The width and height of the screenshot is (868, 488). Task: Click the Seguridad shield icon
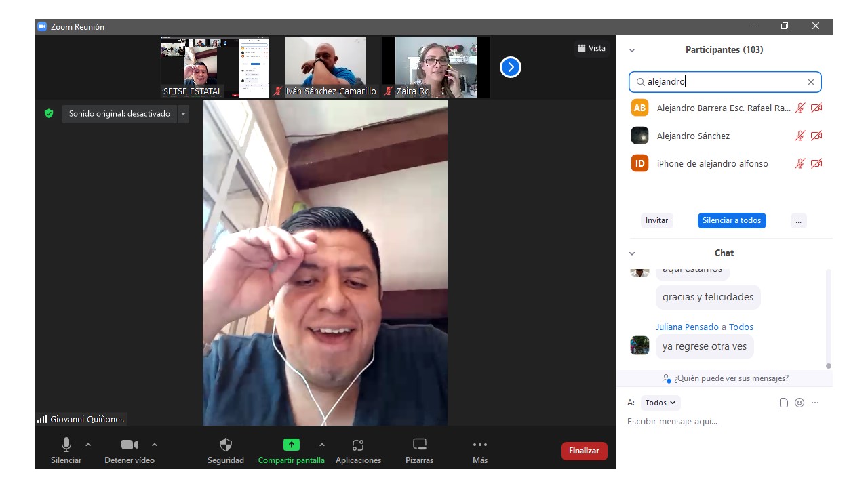(226, 445)
